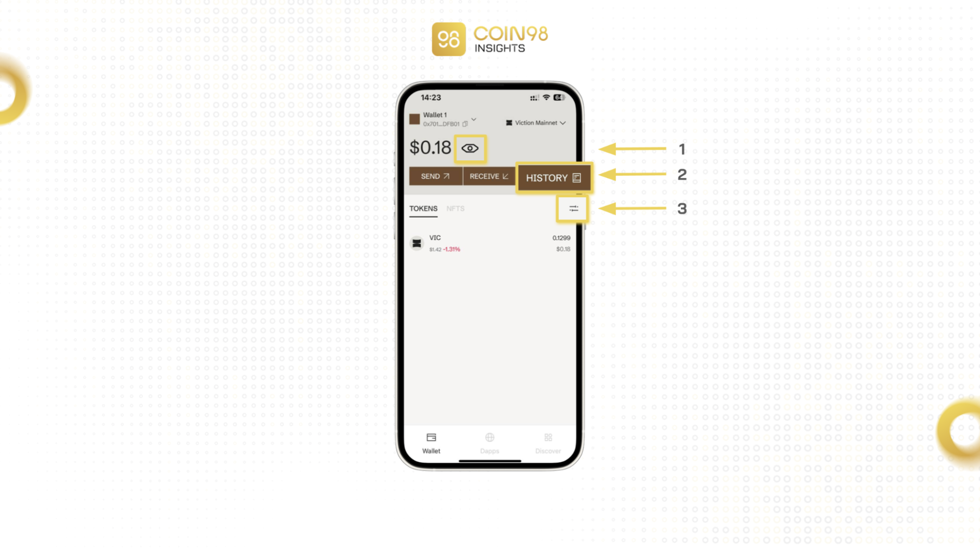Select the Wallet tab at bottom
The width and height of the screenshot is (980, 552).
coord(431,443)
